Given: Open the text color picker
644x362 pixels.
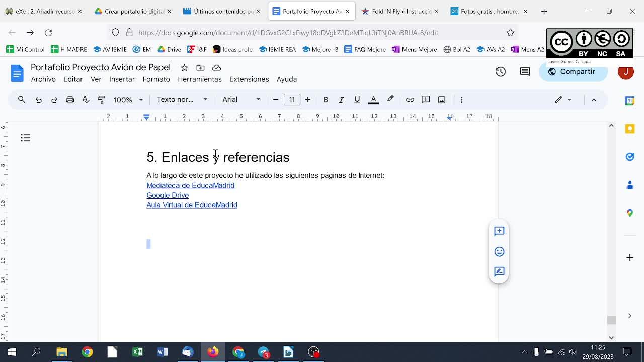Looking at the screenshot, I should 373,100.
